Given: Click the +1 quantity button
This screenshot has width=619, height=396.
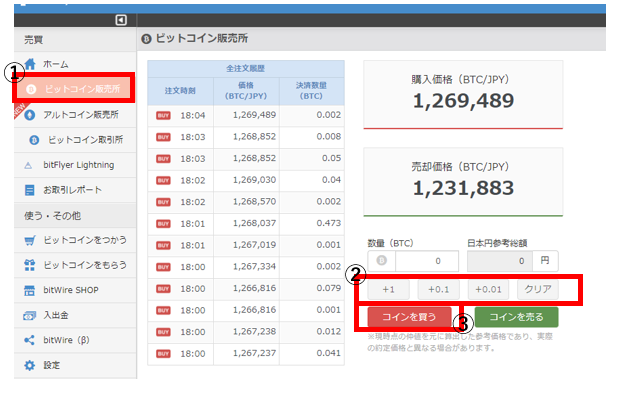Looking at the screenshot, I should (x=388, y=290).
